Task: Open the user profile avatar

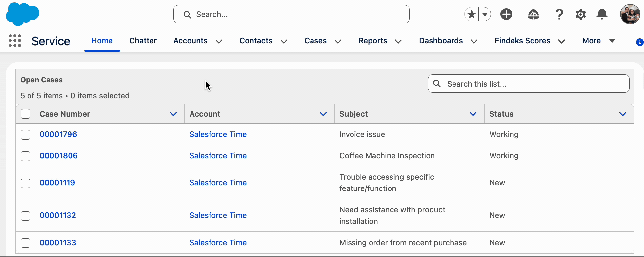Action: point(630,14)
